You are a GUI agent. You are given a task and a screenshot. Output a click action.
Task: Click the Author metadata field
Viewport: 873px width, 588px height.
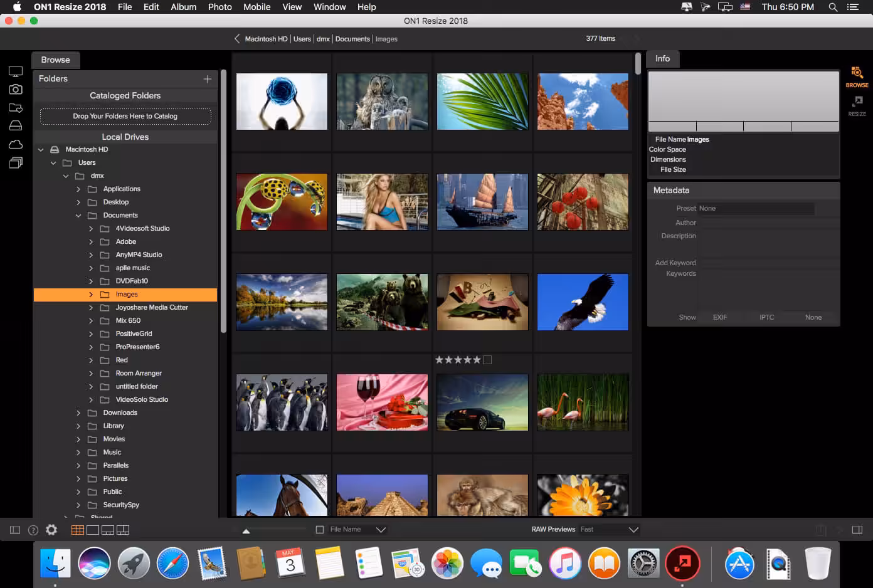click(x=768, y=223)
